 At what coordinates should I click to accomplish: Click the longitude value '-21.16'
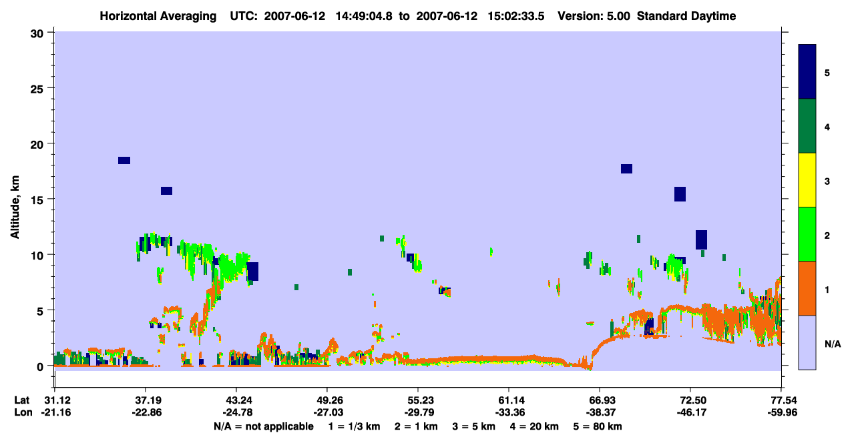55,412
